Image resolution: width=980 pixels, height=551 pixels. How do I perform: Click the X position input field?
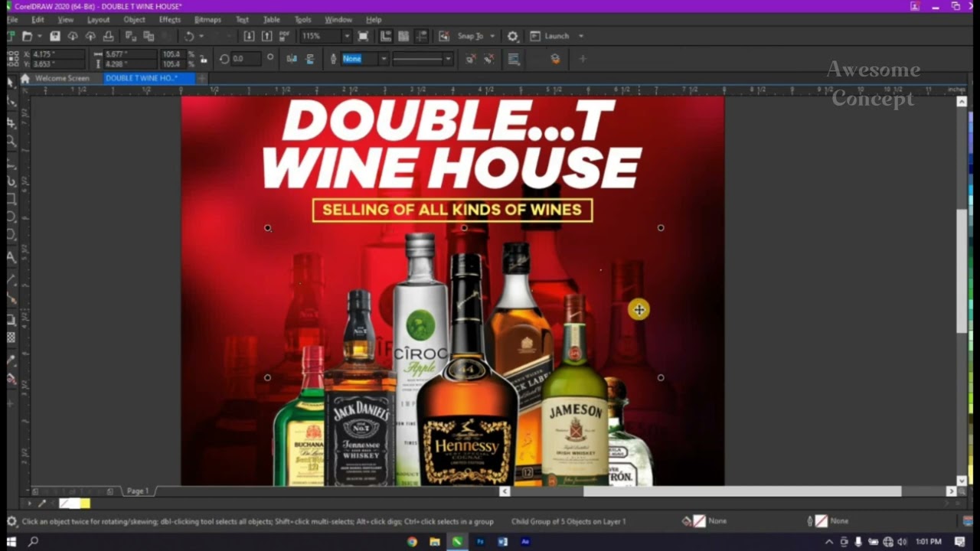57,54
